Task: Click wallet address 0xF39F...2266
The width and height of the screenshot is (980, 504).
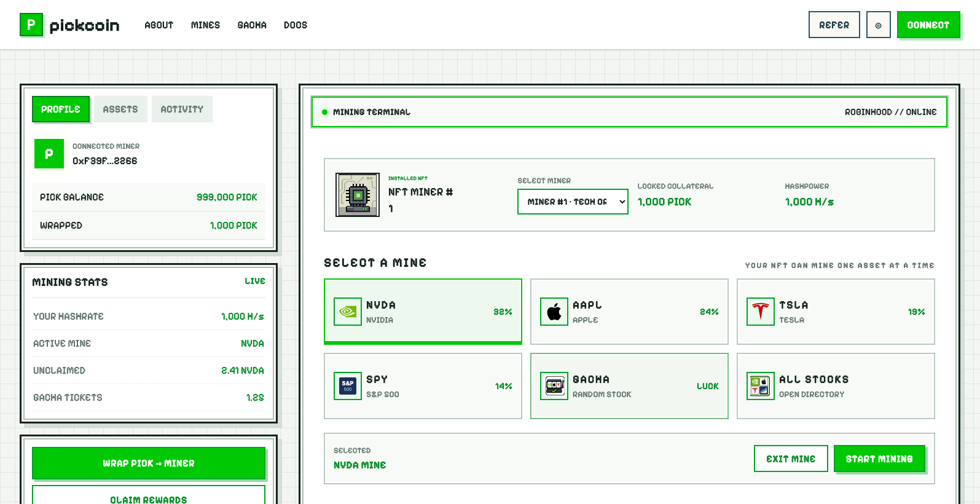Action: tap(104, 161)
